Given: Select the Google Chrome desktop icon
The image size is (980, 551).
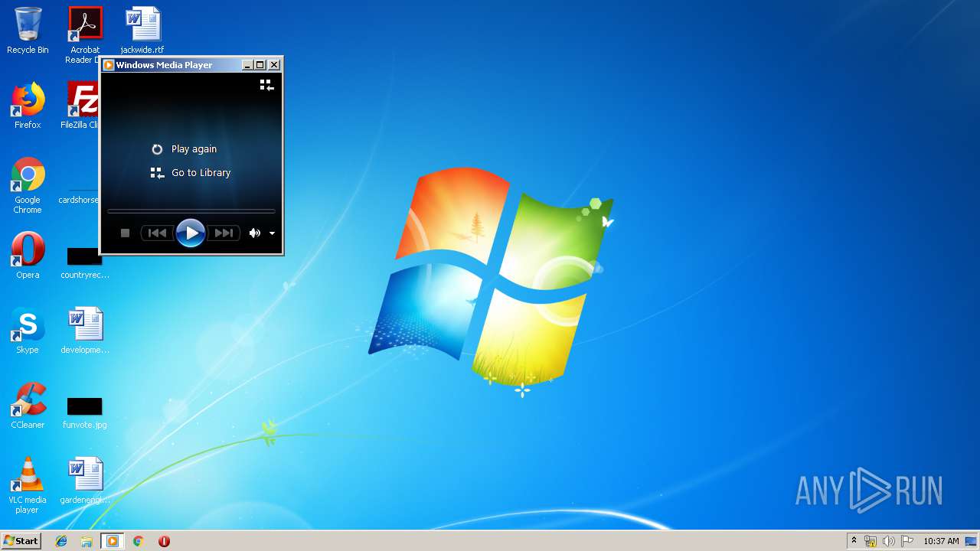Looking at the screenshot, I should point(28,185).
